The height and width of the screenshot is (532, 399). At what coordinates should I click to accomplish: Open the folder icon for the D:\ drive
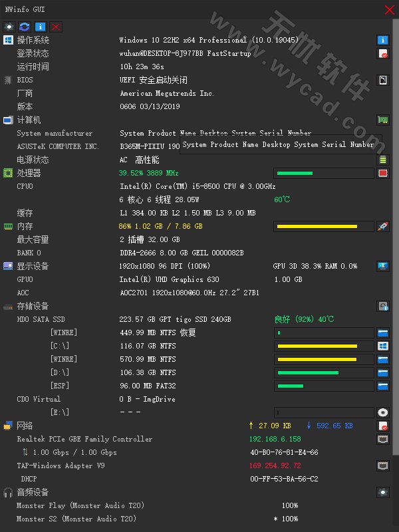383,373
